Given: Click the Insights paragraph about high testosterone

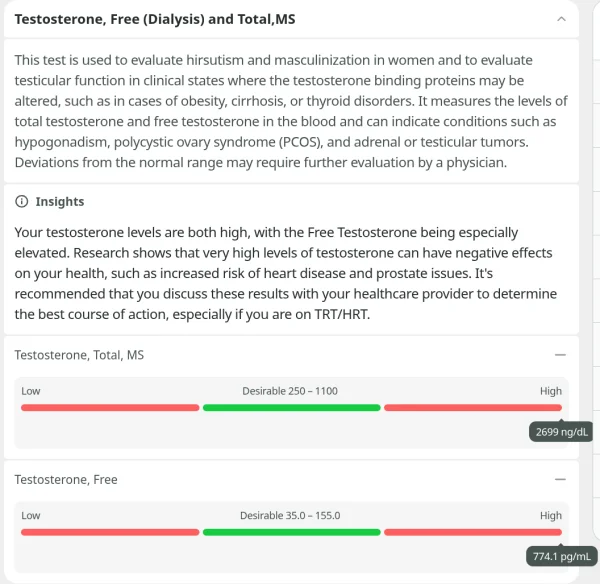Looking at the screenshot, I should click(x=285, y=273).
